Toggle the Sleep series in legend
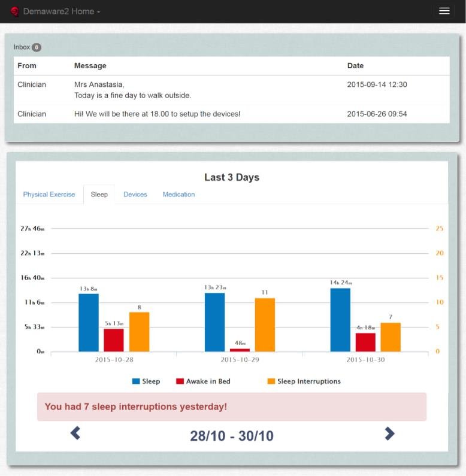 tap(151, 381)
